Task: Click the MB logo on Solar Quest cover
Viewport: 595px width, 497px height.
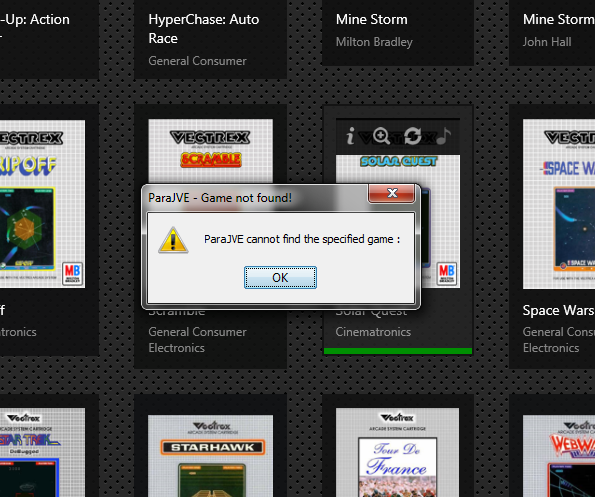Action: tap(447, 273)
